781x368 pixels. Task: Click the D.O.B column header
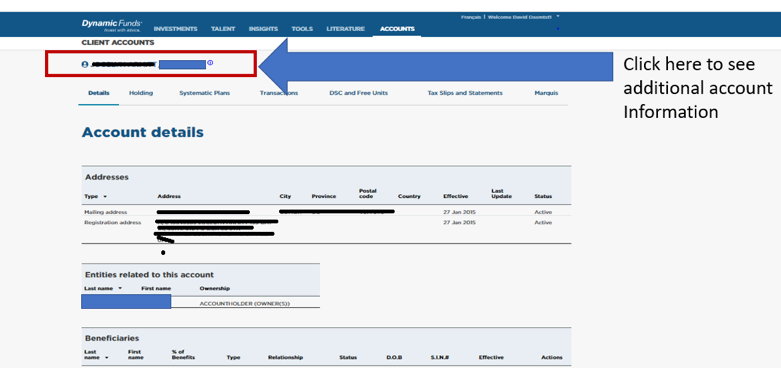394,358
